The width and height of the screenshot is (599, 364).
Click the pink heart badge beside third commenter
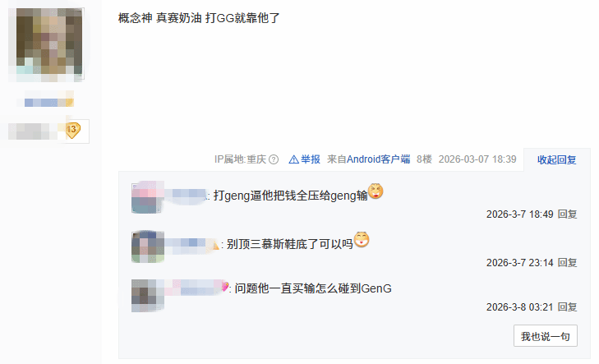225,287
